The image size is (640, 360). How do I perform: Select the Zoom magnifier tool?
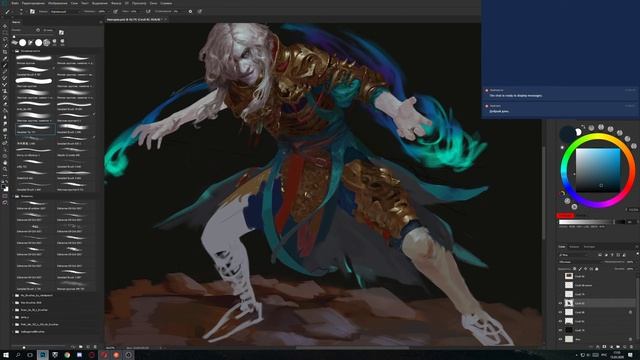[x=5, y=169]
